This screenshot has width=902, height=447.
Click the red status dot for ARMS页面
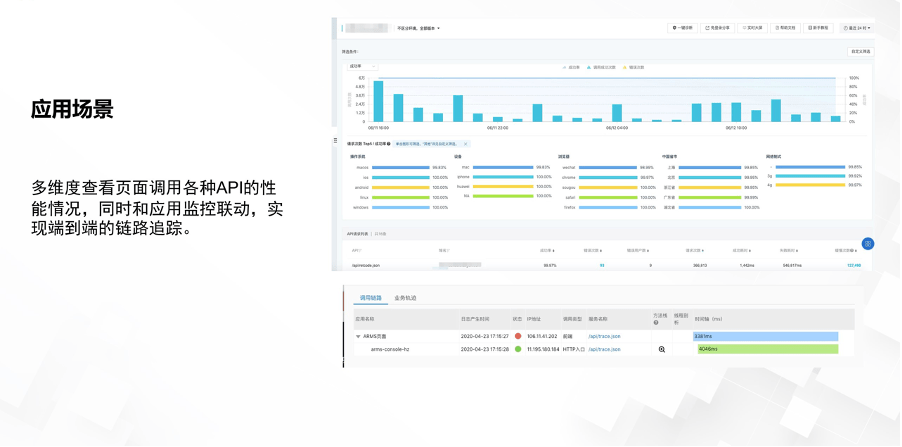518,336
